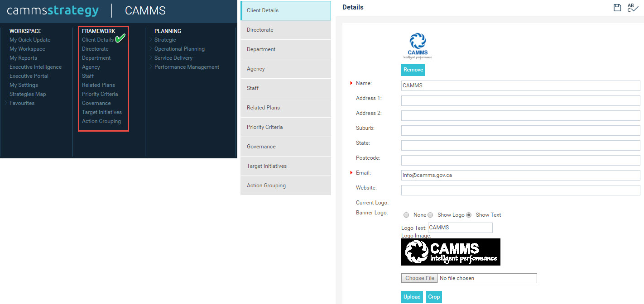Upload the selected logo file
The height and width of the screenshot is (304, 644).
(412, 297)
